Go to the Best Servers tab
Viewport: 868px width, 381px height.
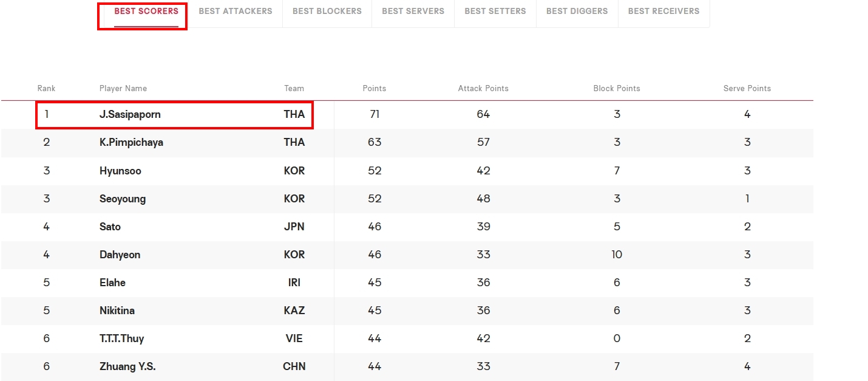(413, 12)
